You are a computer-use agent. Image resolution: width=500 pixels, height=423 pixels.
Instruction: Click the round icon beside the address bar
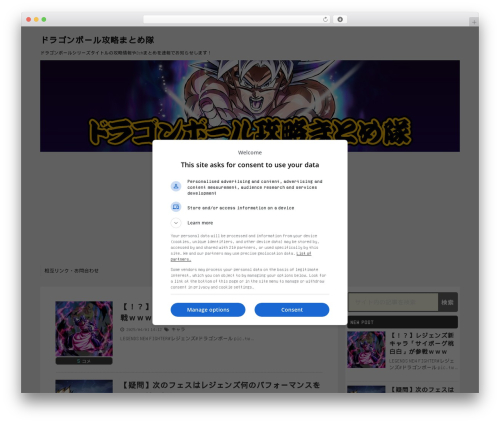(340, 19)
